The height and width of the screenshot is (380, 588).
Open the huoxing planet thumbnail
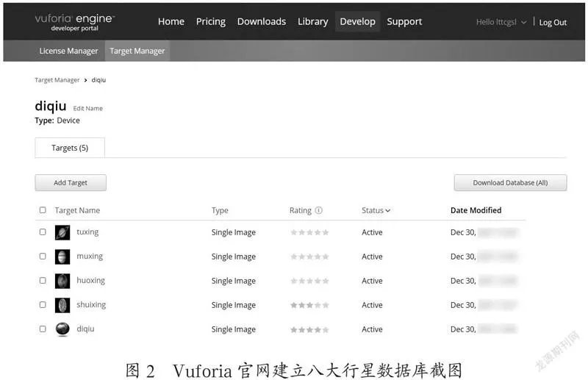pyautogui.click(x=62, y=281)
